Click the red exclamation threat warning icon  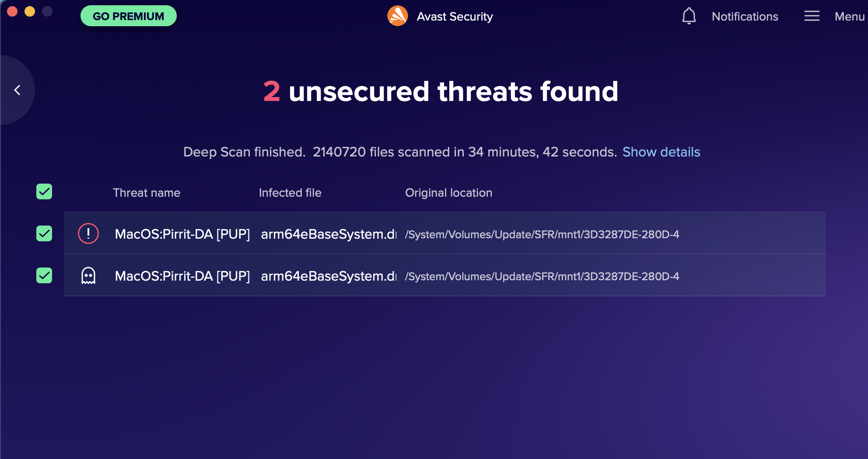[88, 233]
